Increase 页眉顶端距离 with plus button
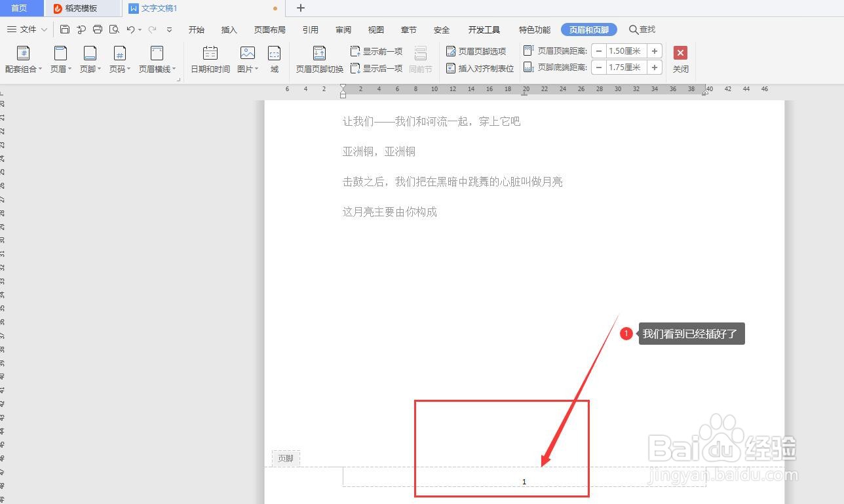Viewport: 844px width, 504px height. tap(655, 51)
